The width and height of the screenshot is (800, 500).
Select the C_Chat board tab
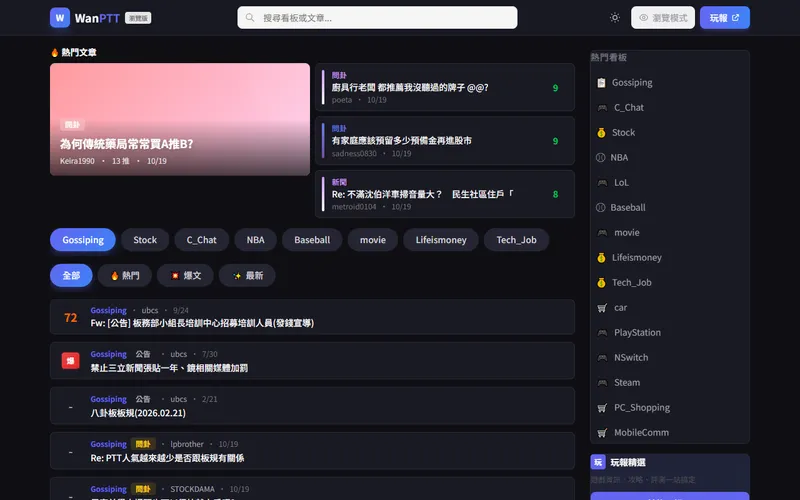coord(202,240)
